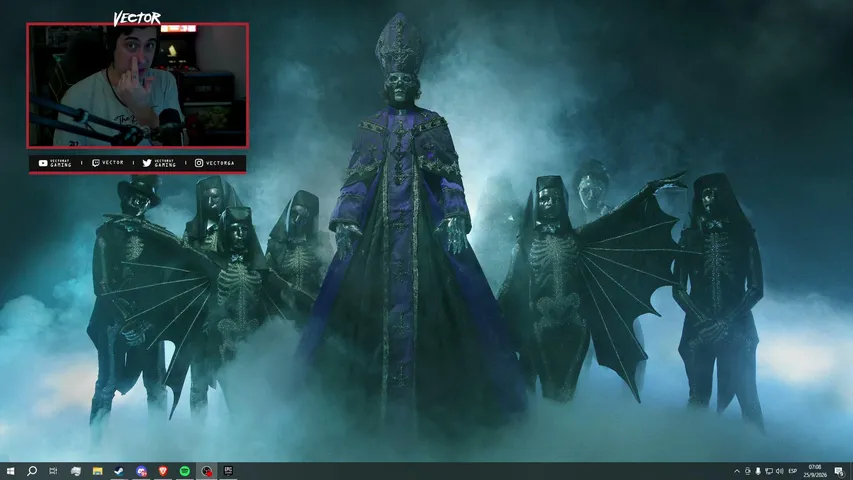Open the notification Action Center
The image size is (853, 480).
[839, 471]
